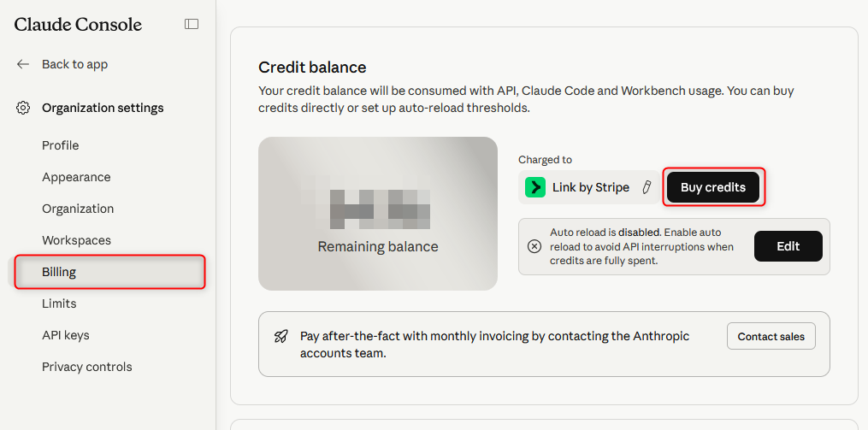Collapse the sidebar panel icon
This screenshot has width=868, height=430.
(192, 24)
